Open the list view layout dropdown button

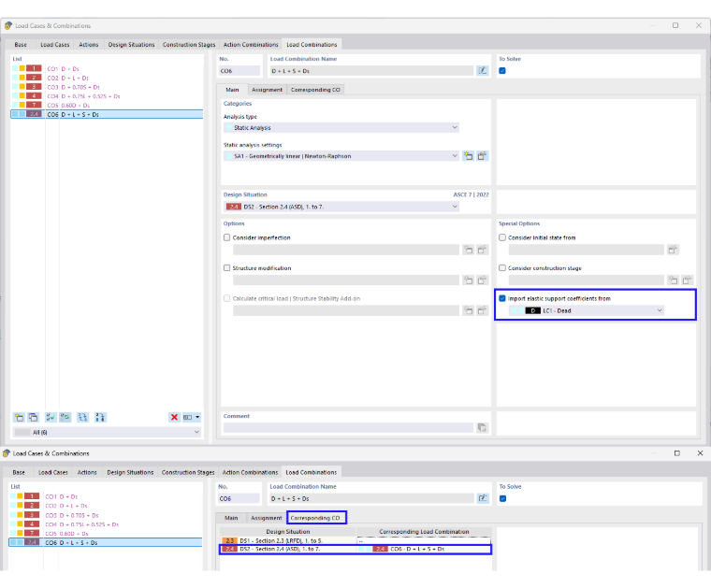click(192, 417)
